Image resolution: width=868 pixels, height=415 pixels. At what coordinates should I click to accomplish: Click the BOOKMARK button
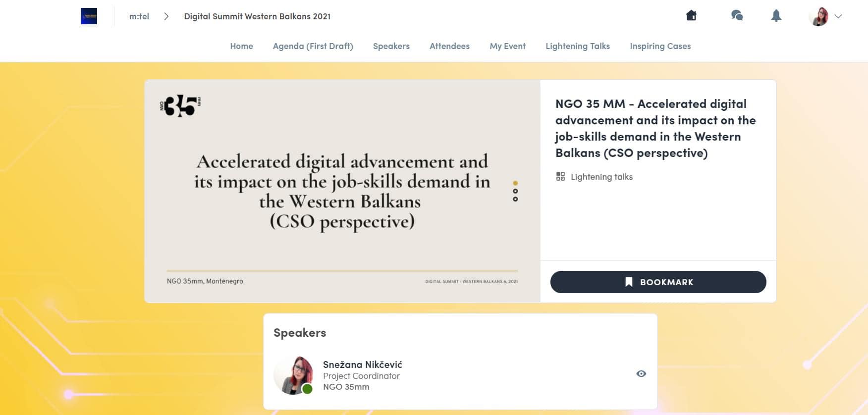tap(658, 282)
